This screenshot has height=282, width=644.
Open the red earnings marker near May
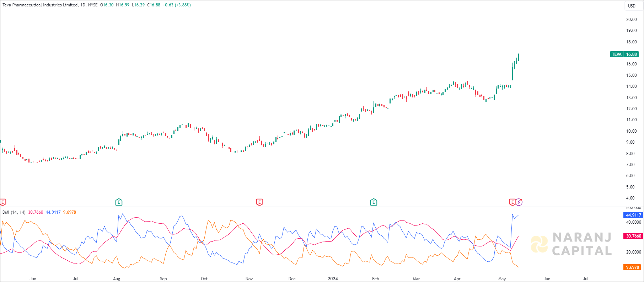[512, 202]
